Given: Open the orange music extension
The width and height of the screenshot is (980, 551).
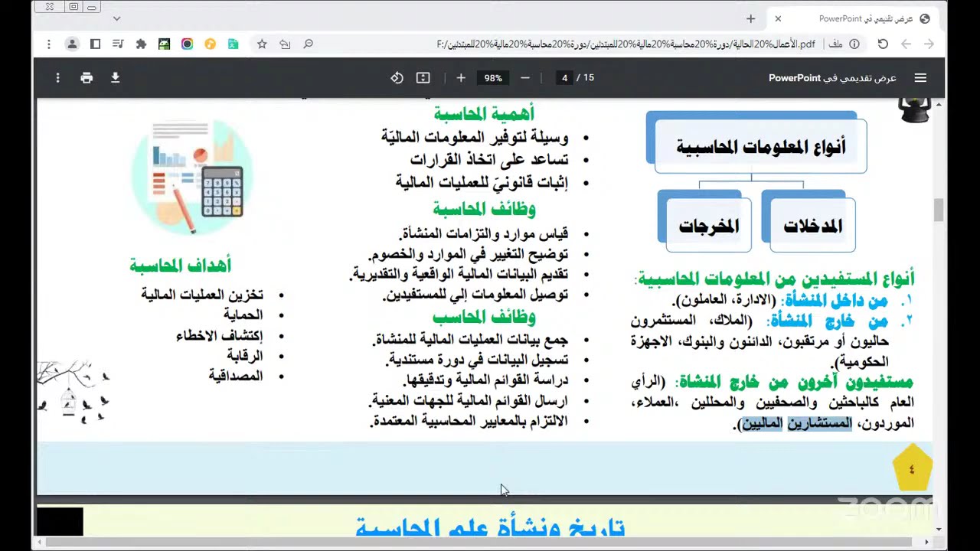Looking at the screenshot, I should (210, 44).
